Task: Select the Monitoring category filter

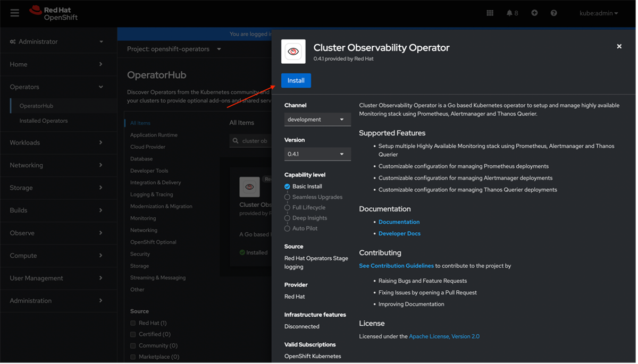Action: pyautogui.click(x=142, y=218)
